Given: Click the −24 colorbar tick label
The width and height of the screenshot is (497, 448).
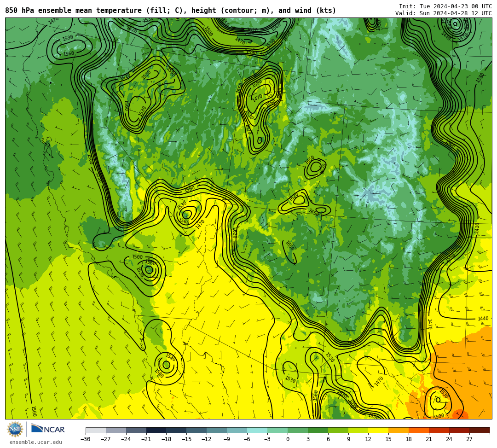Looking at the screenshot, I should point(126,439).
